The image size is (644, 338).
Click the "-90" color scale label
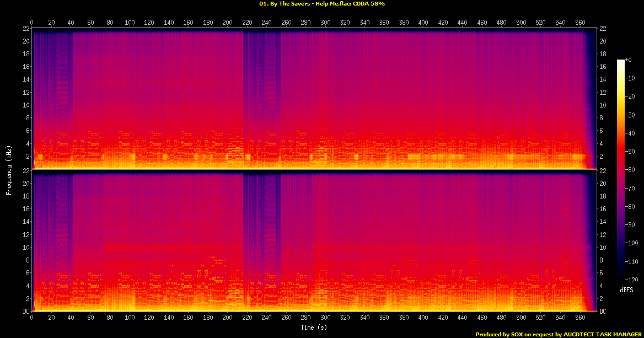[630, 224]
